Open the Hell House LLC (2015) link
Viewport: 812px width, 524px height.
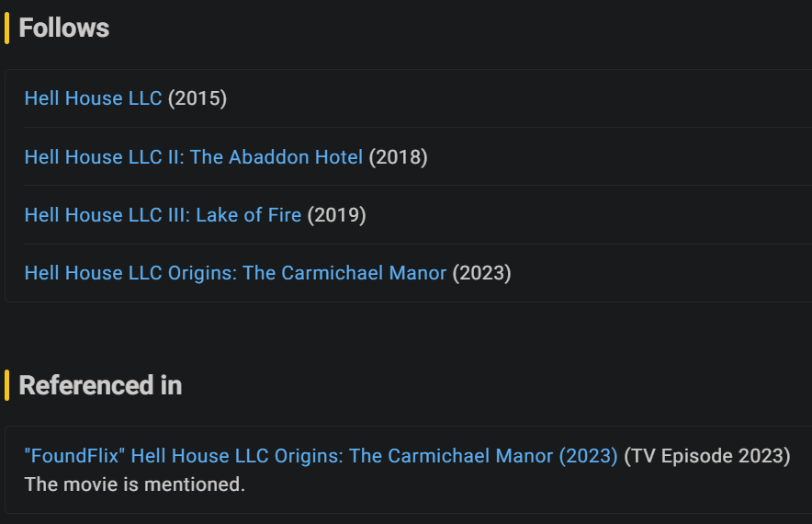[93, 98]
